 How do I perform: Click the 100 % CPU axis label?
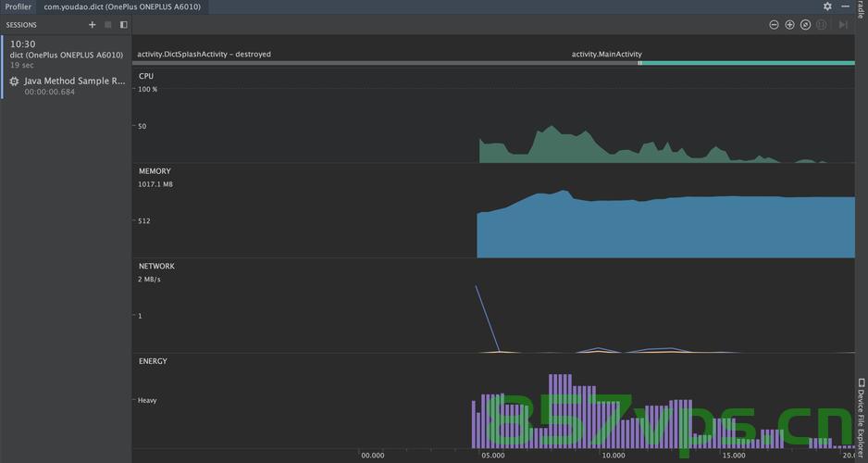click(147, 89)
